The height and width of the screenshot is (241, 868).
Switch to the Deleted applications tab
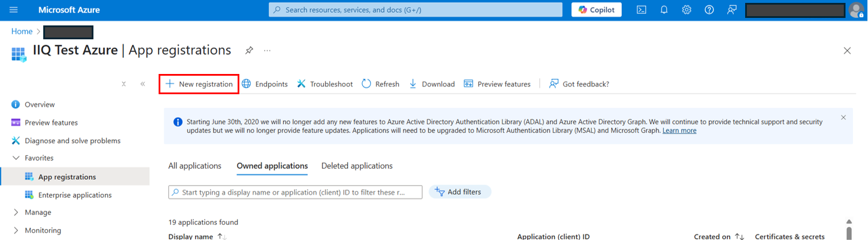(356, 166)
